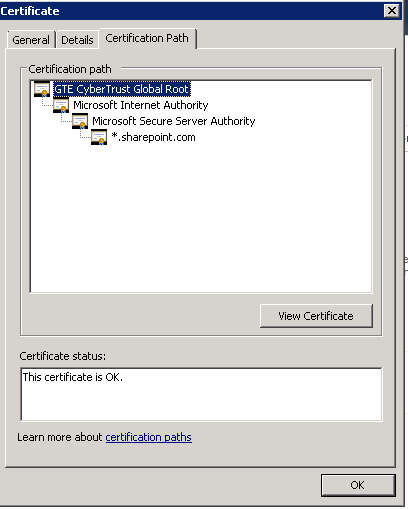
Task: Click the GTE CyberTrust Global Root certificate icon
Action: point(42,89)
